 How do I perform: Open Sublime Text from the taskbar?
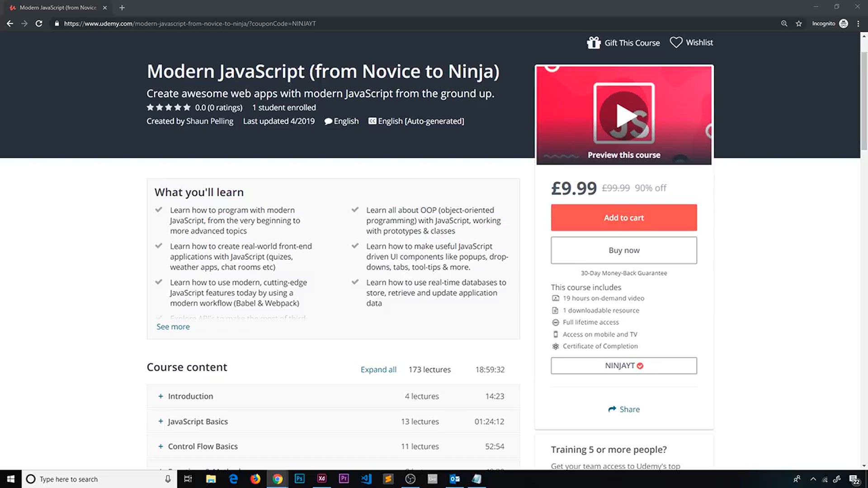click(x=388, y=479)
